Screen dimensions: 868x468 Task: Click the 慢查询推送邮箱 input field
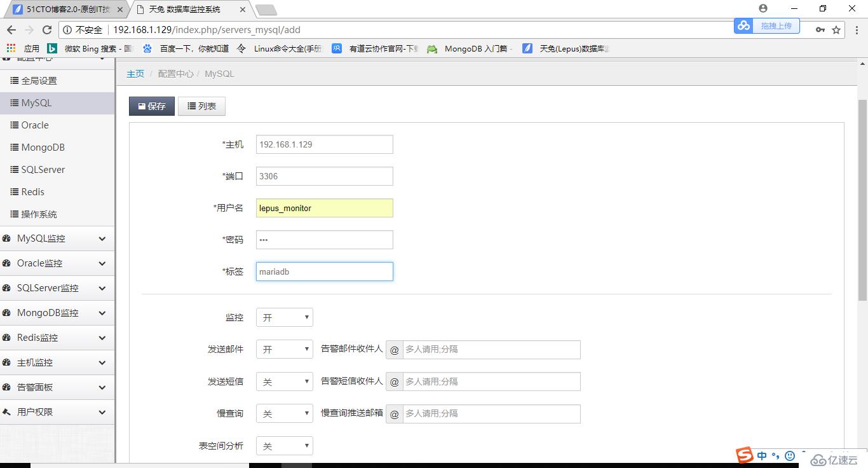[x=492, y=413]
